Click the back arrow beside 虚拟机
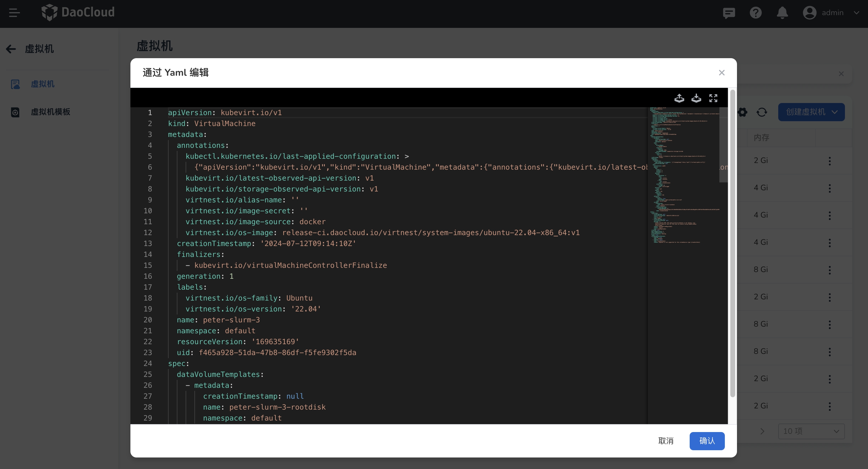This screenshot has width=868, height=469. point(11,49)
